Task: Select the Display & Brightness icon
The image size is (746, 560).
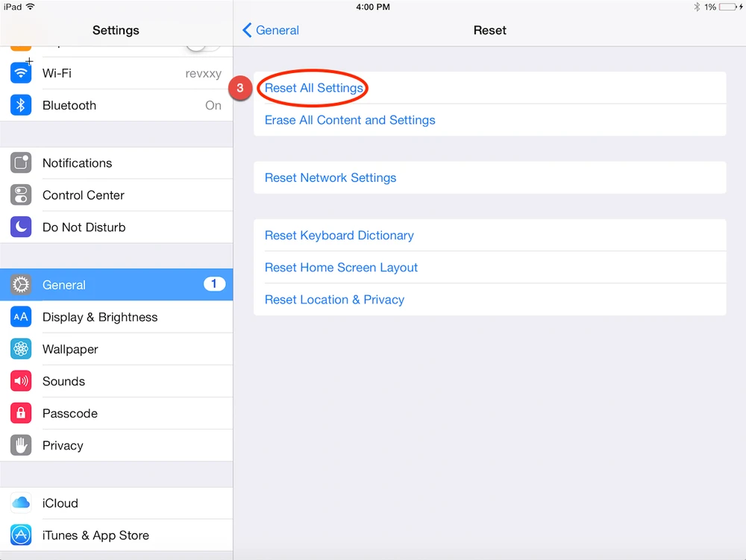Action: coord(20,317)
